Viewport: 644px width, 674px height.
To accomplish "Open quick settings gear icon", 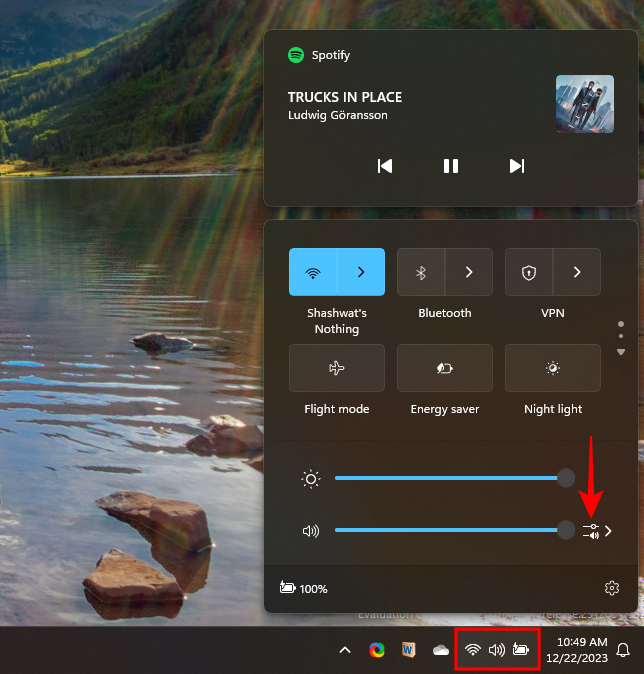I will 612,588.
